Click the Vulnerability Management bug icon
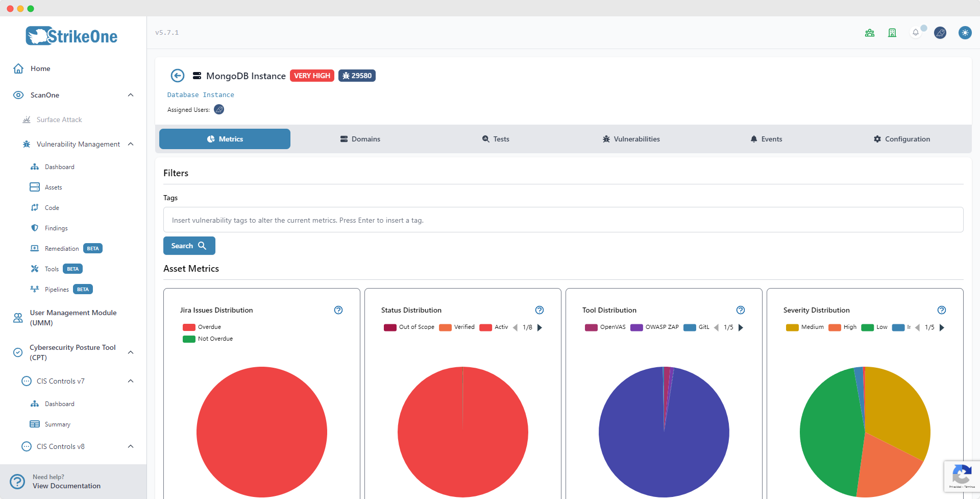980x499 pixels. pyautogui.click(x=27, y=144)
